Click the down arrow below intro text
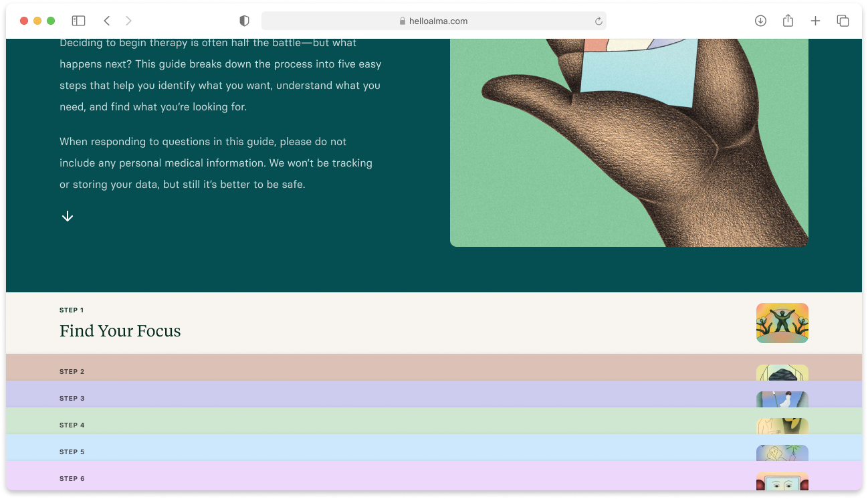 [x=68, y=216]
